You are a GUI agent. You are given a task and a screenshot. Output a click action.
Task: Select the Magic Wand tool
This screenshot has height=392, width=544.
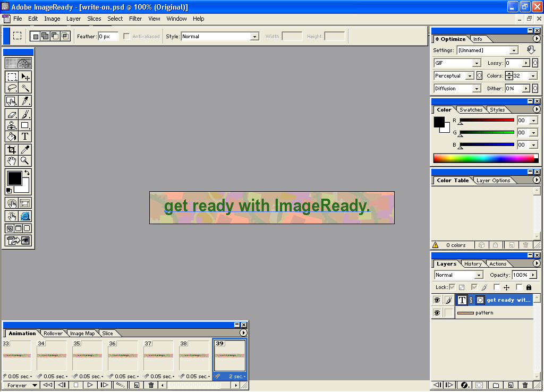coord(25,88)
